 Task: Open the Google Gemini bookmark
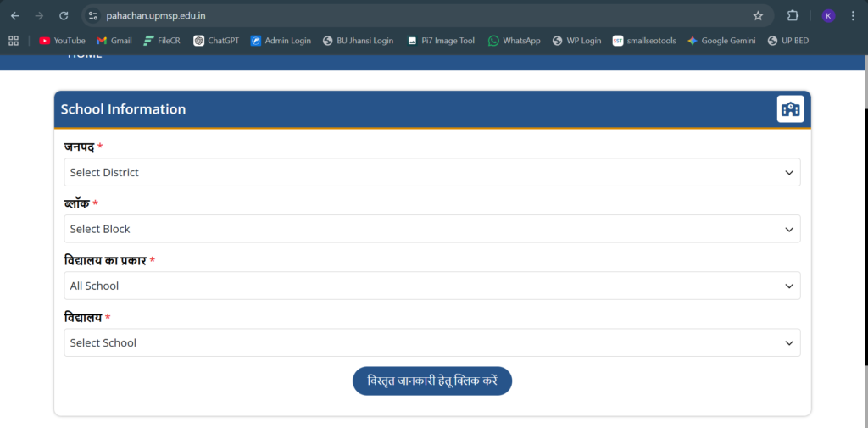pyautogui.click(x=721, y=41)
